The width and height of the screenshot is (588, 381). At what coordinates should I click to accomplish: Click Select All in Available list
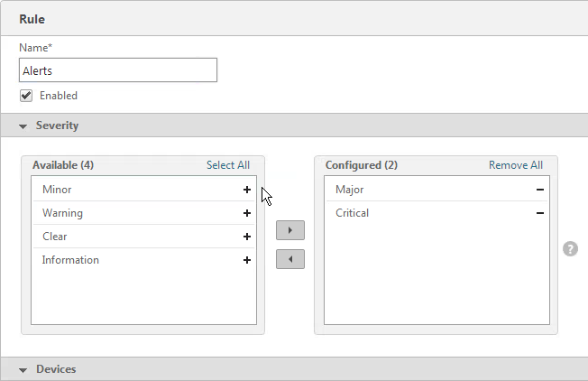point(228,165)
